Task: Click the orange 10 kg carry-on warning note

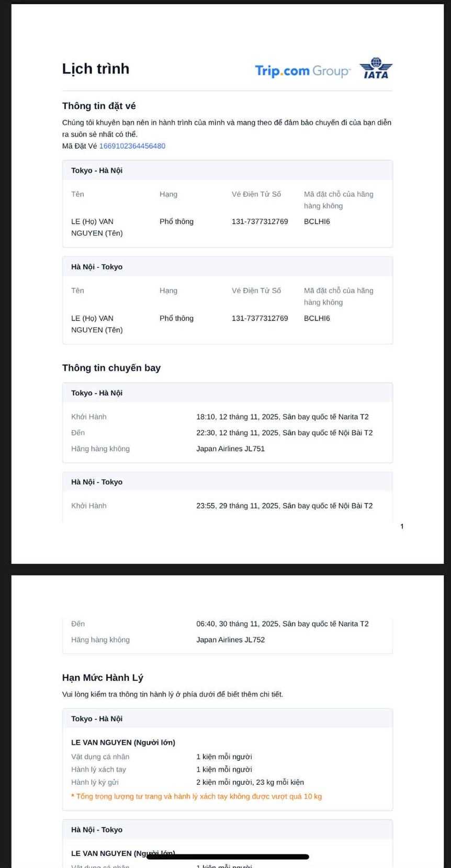Action: pyautogui.click(x=196, y=796)
